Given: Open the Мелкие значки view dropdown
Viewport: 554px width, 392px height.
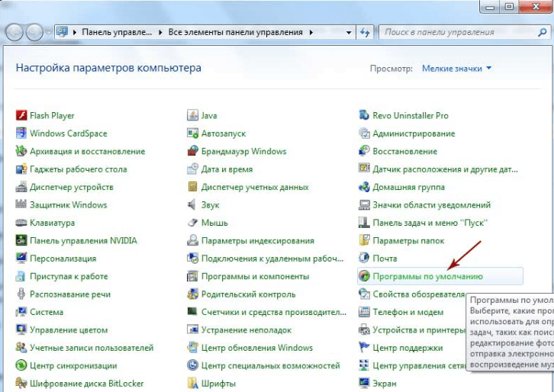Looking at the screenshot, I should 456,68.
